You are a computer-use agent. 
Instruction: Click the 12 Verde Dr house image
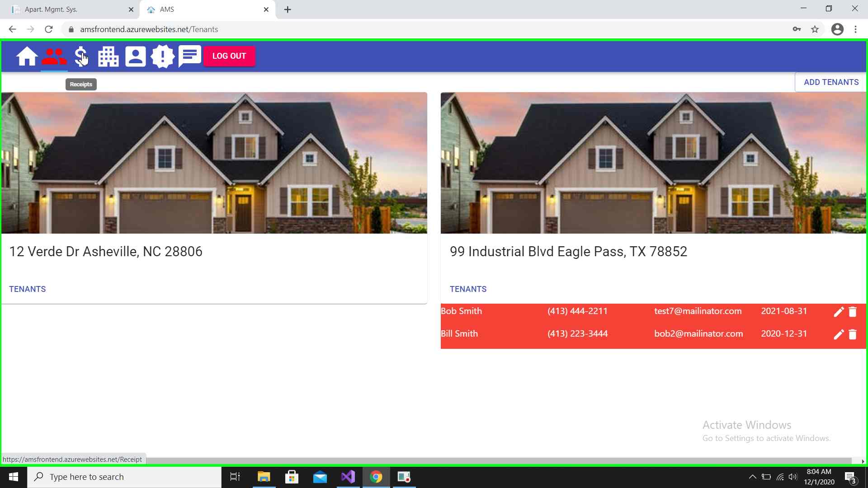click(x=214, y=163)
